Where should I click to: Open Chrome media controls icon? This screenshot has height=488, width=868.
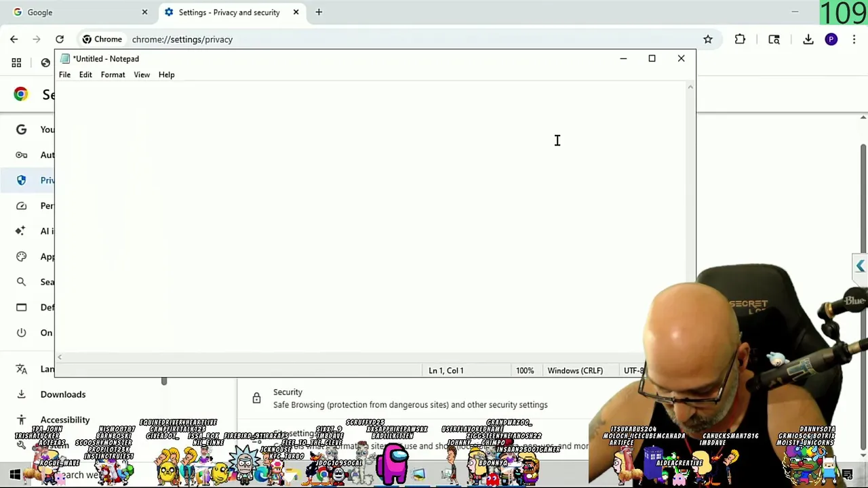(774, 39)
